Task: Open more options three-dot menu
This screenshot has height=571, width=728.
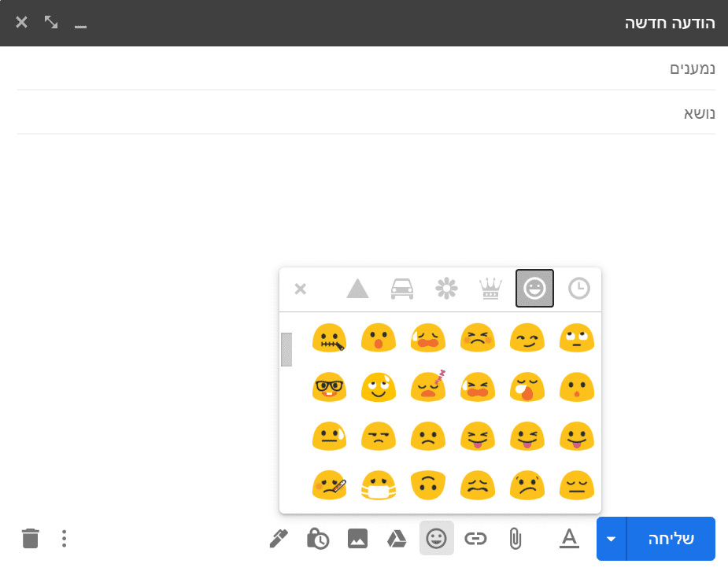Action: (64, 539)
